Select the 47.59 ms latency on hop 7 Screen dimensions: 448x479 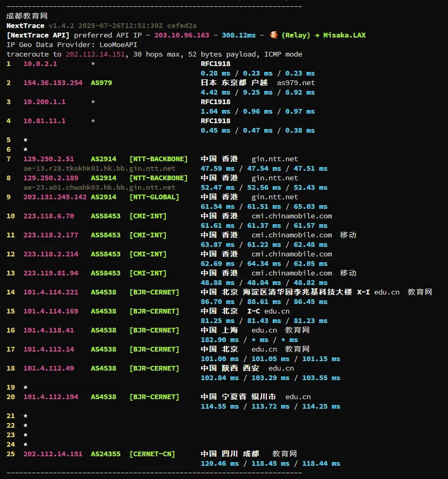coord(218,168)
